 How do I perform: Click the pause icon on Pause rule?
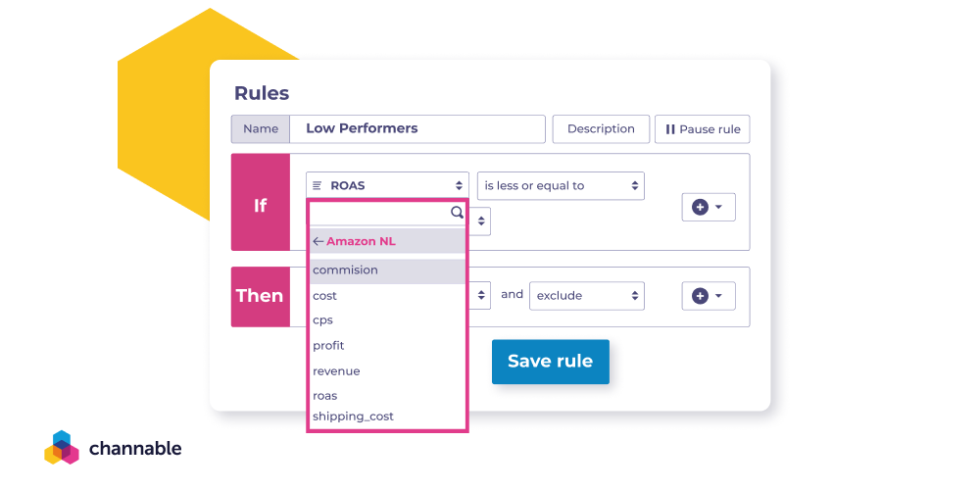click(670, 129)
